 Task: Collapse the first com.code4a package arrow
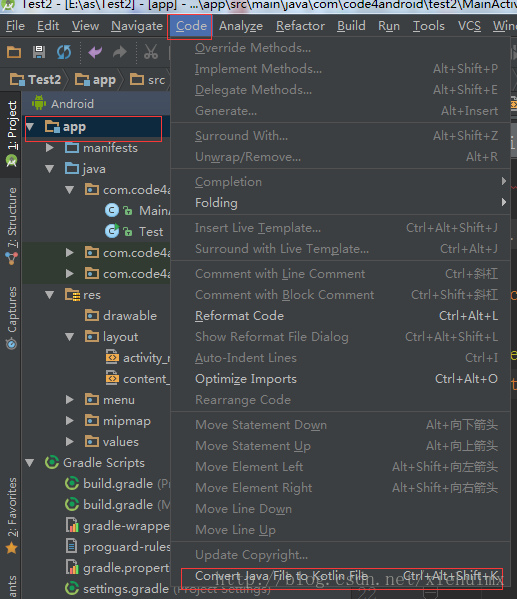(70, 190)
